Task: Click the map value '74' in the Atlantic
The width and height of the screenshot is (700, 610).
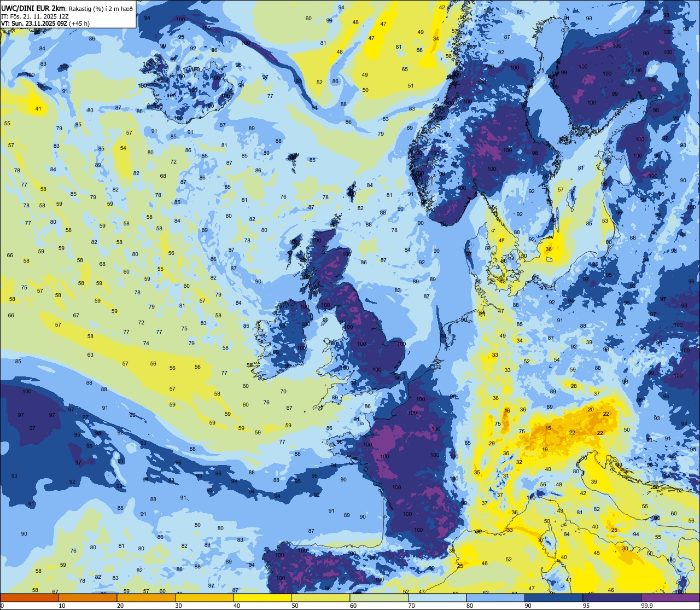Action: (146, 344)
